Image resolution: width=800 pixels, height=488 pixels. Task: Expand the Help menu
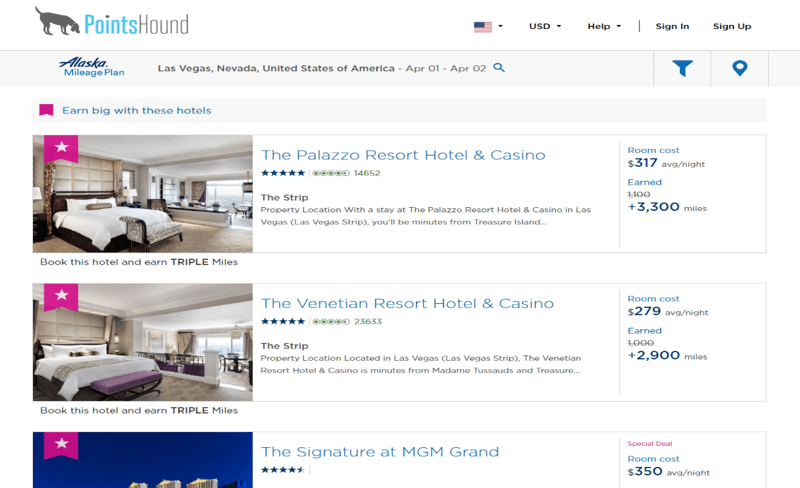(604, 26)
